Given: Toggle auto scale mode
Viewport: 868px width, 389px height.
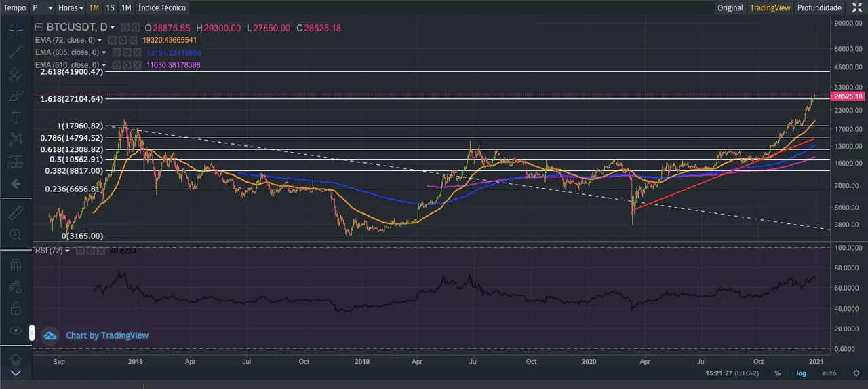Looking at the screenshot, I should coord(829,373).
